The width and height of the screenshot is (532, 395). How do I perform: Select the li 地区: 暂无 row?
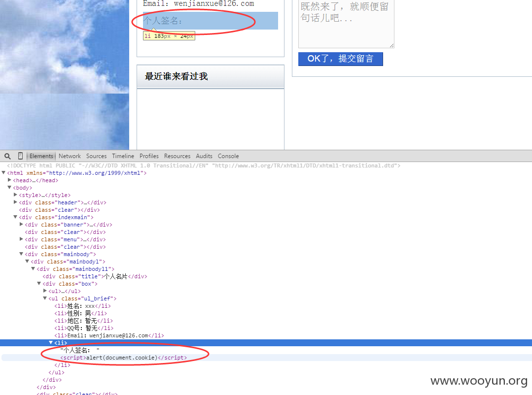83,321
